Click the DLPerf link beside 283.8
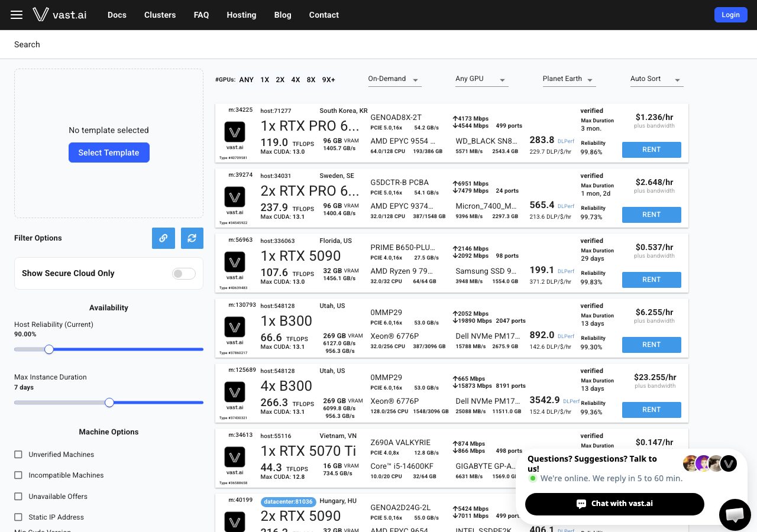The image size is (757, 532). click(x=566, y=141)
